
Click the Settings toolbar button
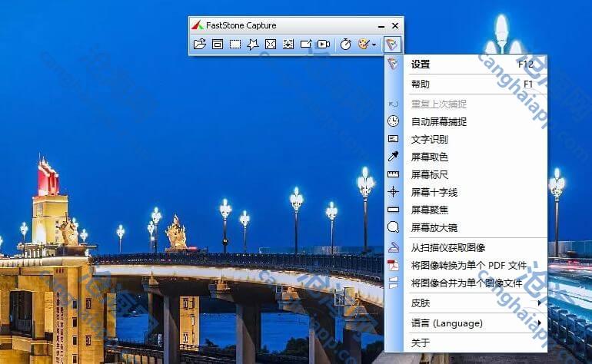[392, 45]
